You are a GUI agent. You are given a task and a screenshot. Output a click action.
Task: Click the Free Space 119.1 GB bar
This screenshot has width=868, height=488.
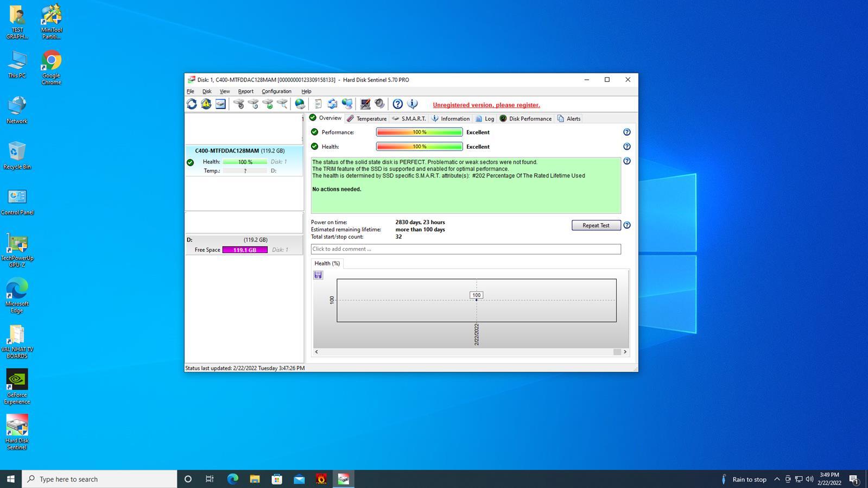[x=245, y=250]
